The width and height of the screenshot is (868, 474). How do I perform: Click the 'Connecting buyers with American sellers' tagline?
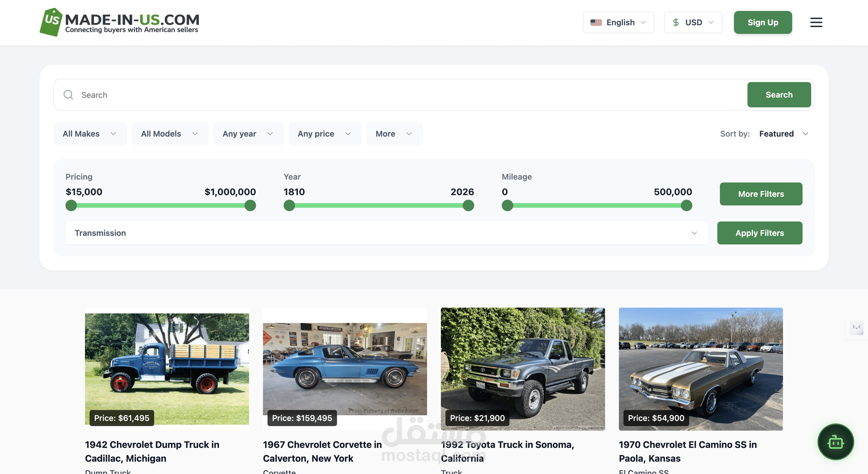(131, 30)
